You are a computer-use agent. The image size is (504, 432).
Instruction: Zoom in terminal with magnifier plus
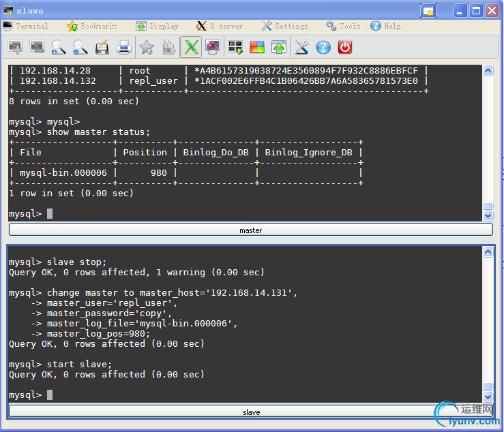click(x=59, y=47)
